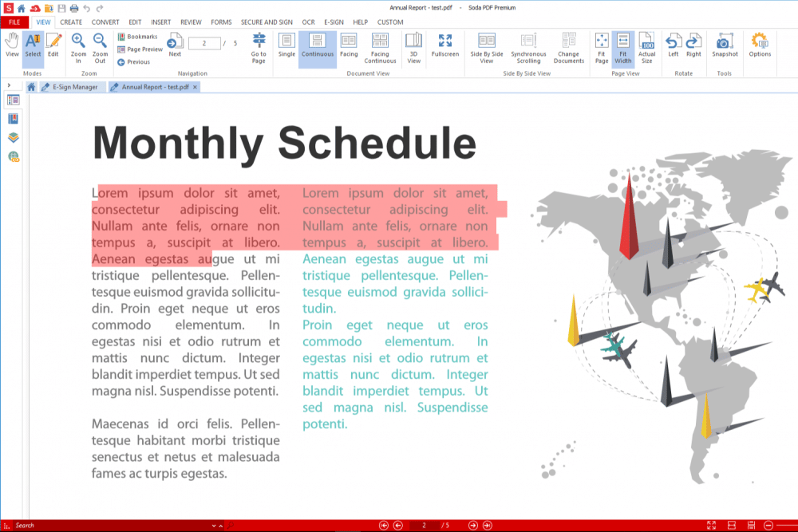798x532 pixels.
Task: Click the page number field in ribbon
Action: point(204,43)
